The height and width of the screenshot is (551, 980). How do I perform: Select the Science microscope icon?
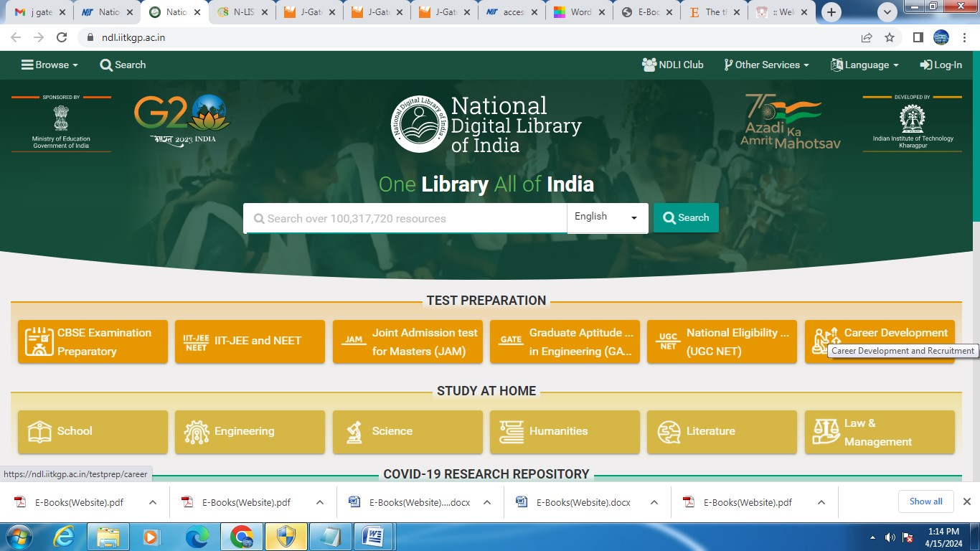click(354, 432)
